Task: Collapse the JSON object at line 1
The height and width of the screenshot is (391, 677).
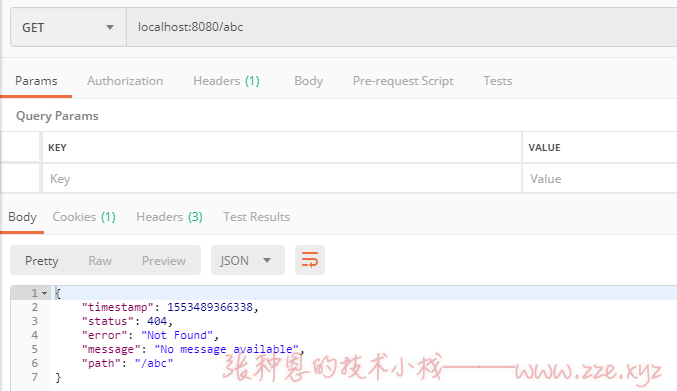Action: click(44, 293)
